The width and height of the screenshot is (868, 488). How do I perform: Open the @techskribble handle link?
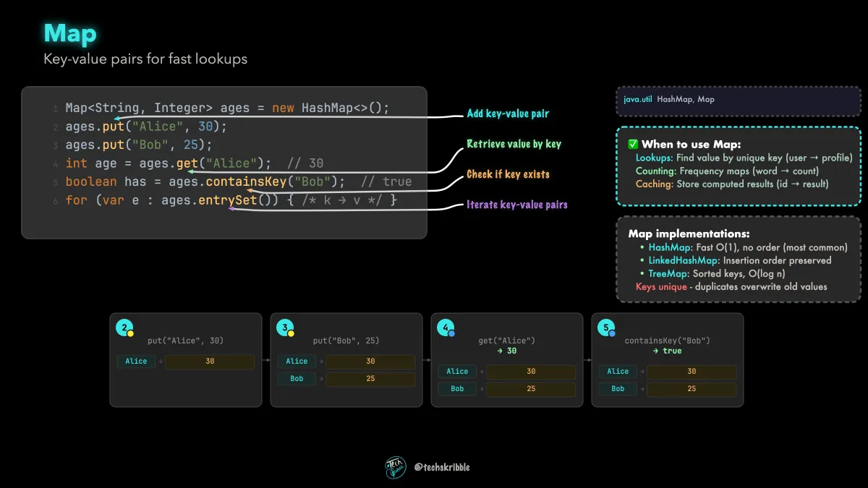[x=442, y=467]
